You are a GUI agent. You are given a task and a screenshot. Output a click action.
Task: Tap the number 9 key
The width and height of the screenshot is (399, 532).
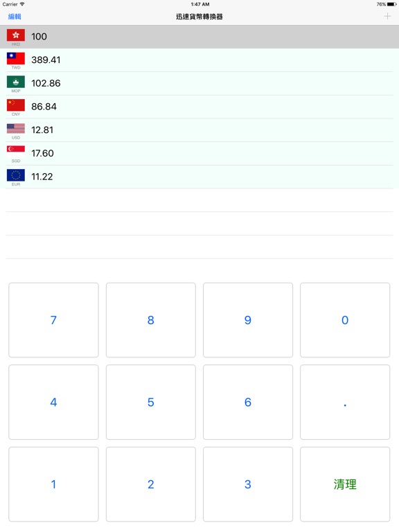[248, 320]
